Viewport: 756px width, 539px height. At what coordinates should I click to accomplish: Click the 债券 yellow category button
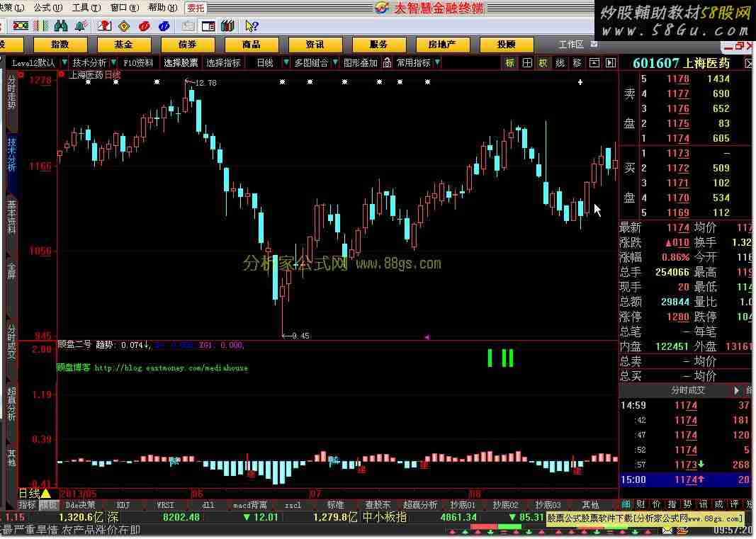pos(188,45)
